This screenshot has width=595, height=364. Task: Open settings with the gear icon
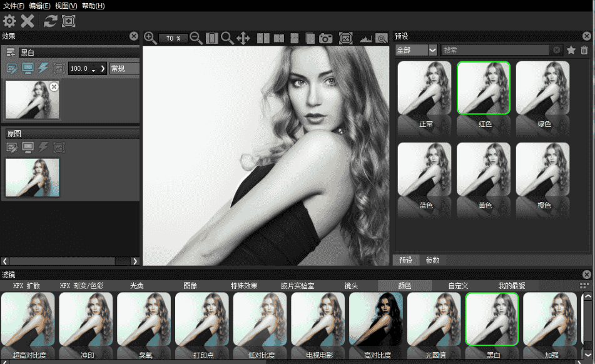9,21
